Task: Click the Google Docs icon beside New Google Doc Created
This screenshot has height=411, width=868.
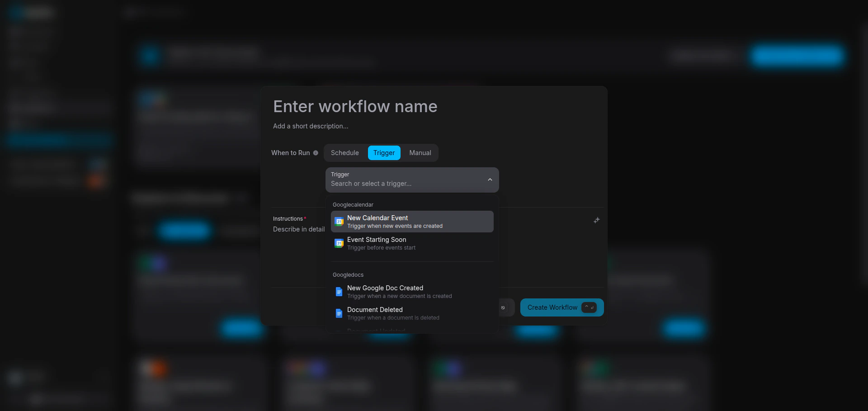Action: (339, 292)
